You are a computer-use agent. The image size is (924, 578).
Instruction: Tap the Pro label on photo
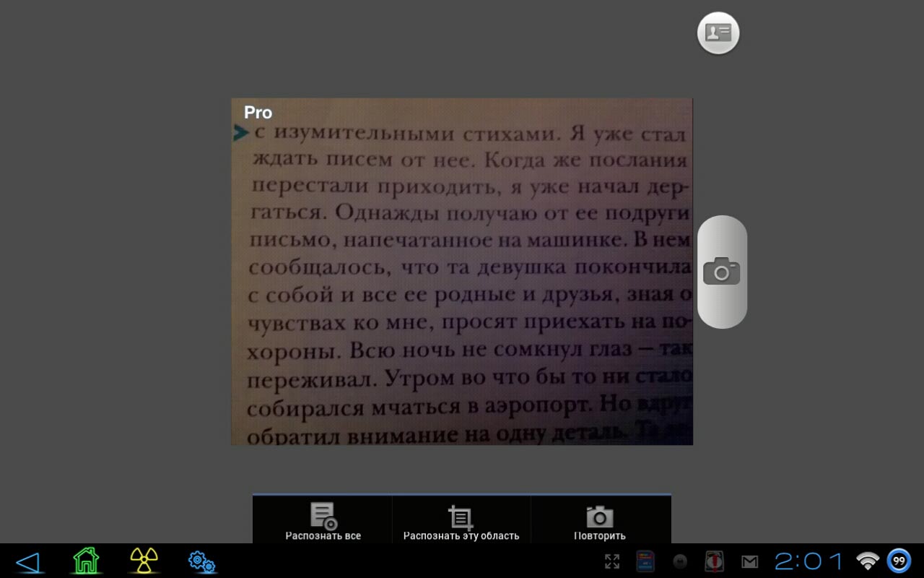click(258, 113)
